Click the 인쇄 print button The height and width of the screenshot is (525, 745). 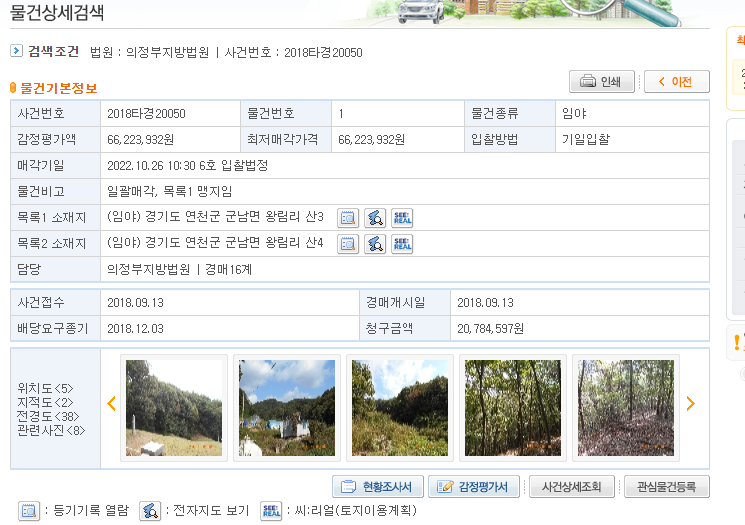[602, 82]
